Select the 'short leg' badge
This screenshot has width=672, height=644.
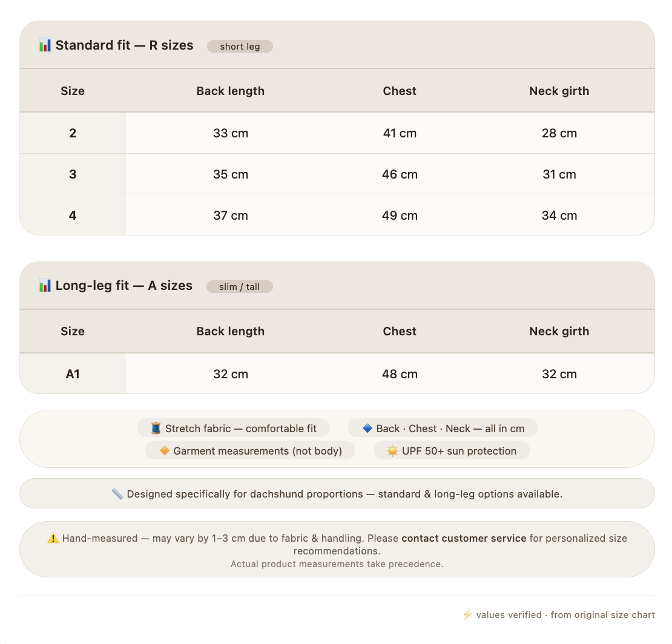coord(240,46)
